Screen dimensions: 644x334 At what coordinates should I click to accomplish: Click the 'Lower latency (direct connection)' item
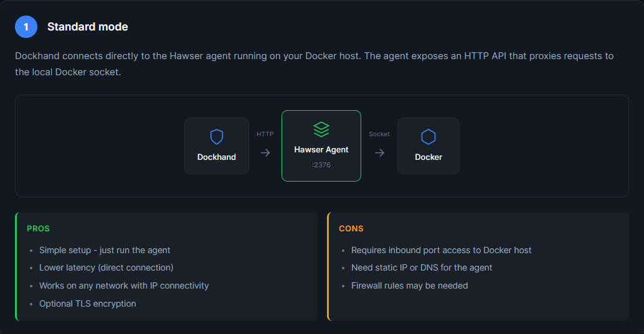click(106, 267)
